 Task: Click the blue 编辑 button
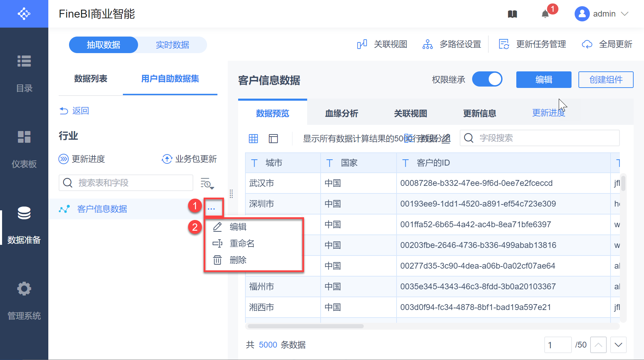[x=544, y=80]
